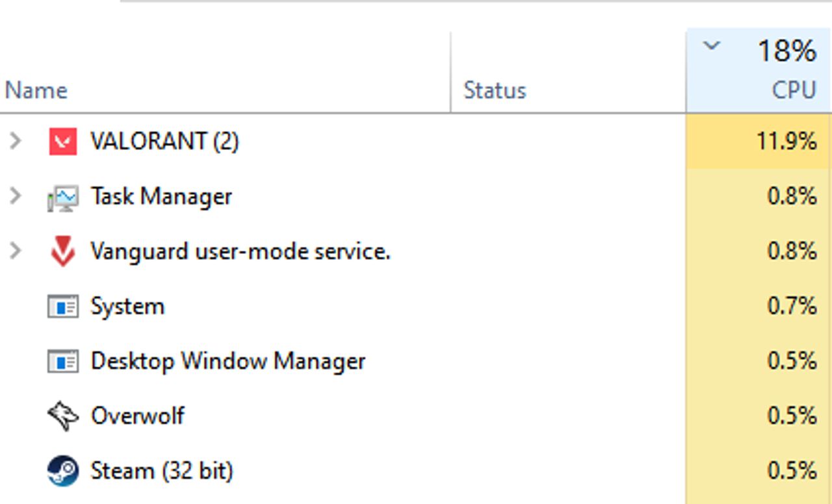Click the sort arrow above CPU
832x504 pixels.
[712, 45]
